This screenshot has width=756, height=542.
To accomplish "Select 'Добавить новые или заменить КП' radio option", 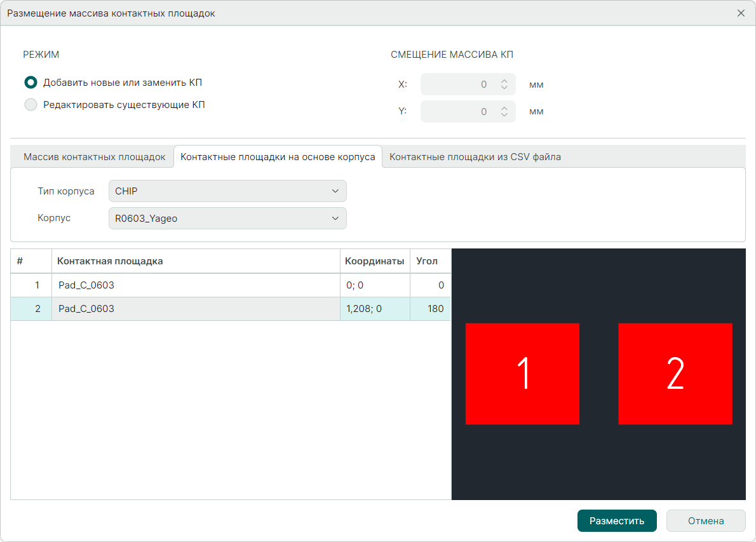I will click(x=30, y=83).
